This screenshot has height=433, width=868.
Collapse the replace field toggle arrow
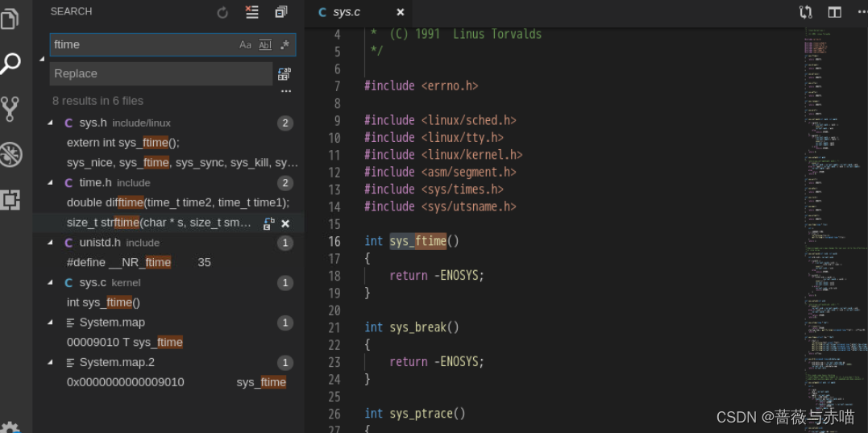coord(42,59)
